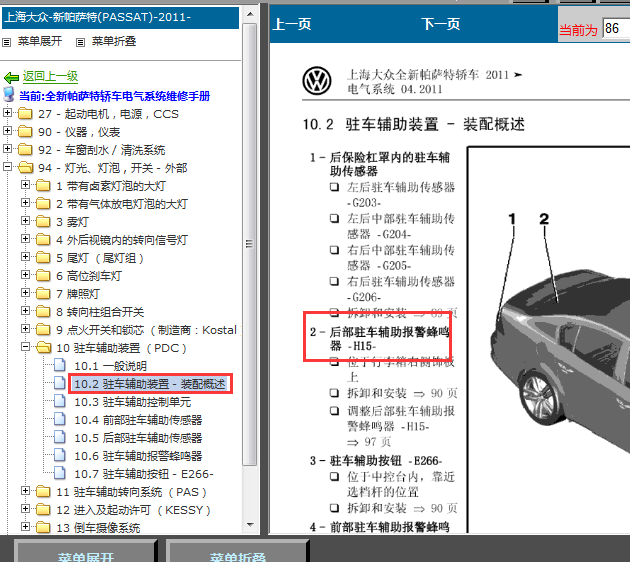Click top 菜单展开 text link

pos(40,41)
